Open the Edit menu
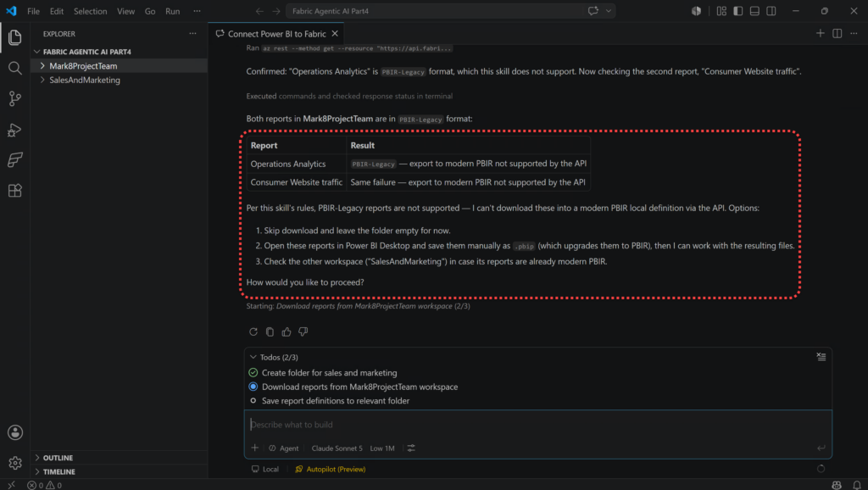Viewport: 868px width, 490px height. (x=57, y=11)
